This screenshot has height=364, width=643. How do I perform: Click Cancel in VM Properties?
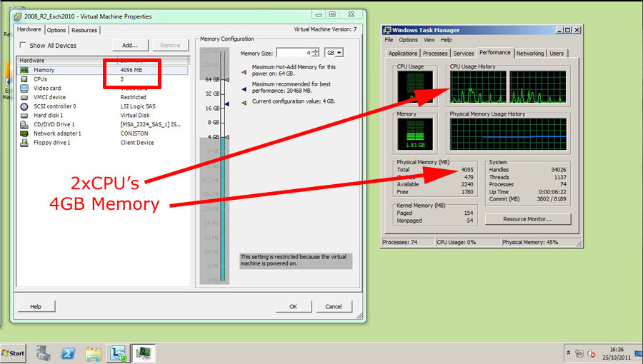pyautogui.click(x=334, y=306)
